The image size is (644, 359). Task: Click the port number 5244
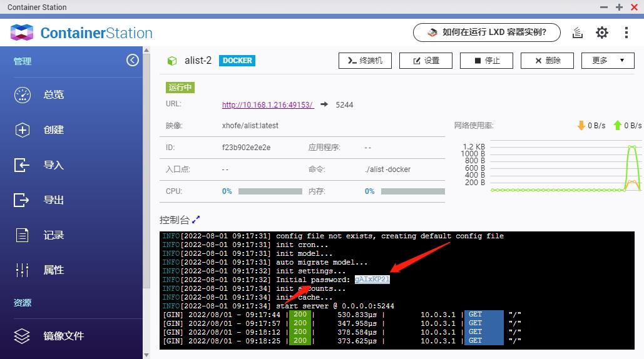(344, 105)
